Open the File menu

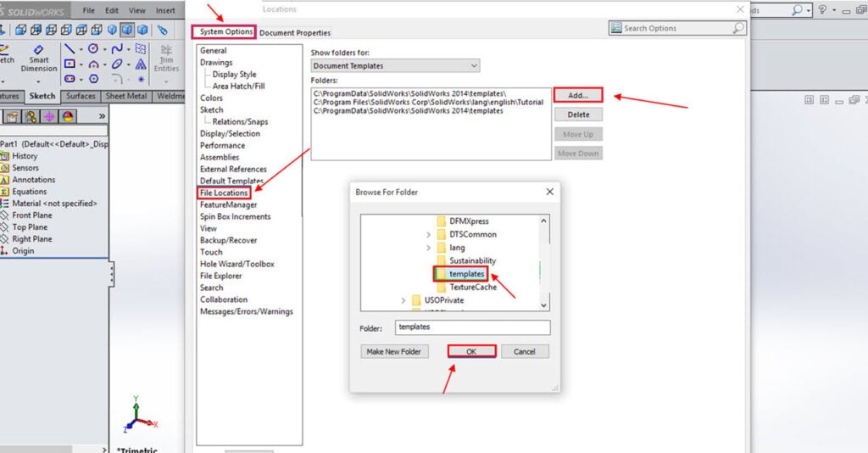88,10
